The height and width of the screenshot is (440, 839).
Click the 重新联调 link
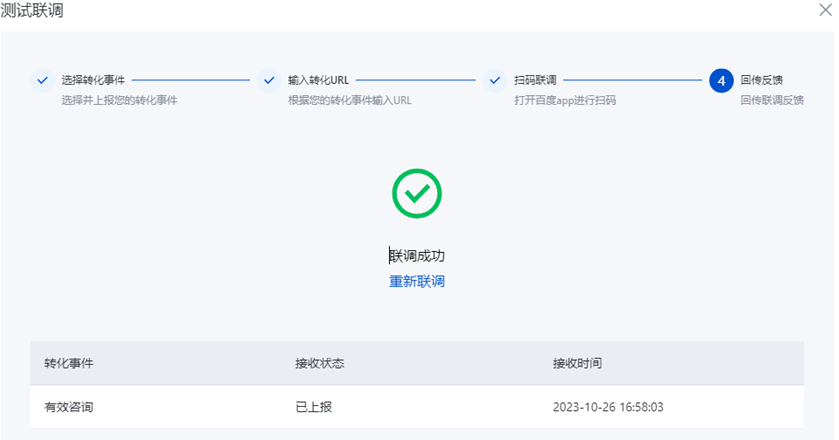tap(417, 282)
